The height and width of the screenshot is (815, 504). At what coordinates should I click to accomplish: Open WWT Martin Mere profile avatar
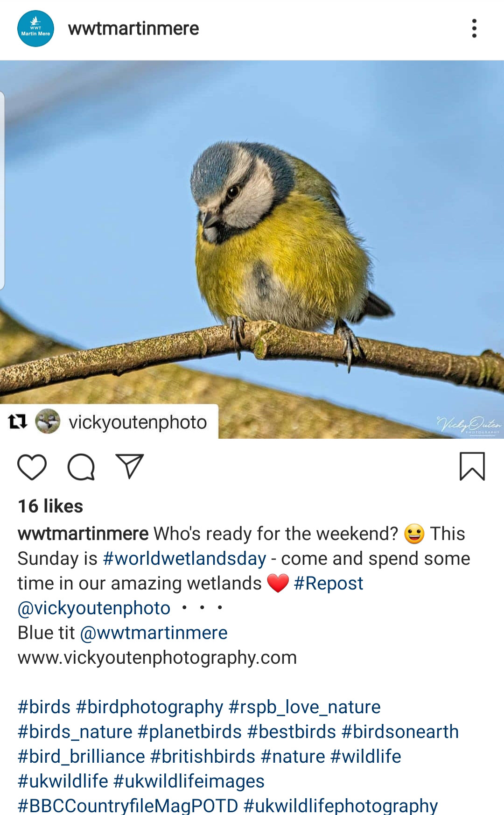click(x=35, y=28)
